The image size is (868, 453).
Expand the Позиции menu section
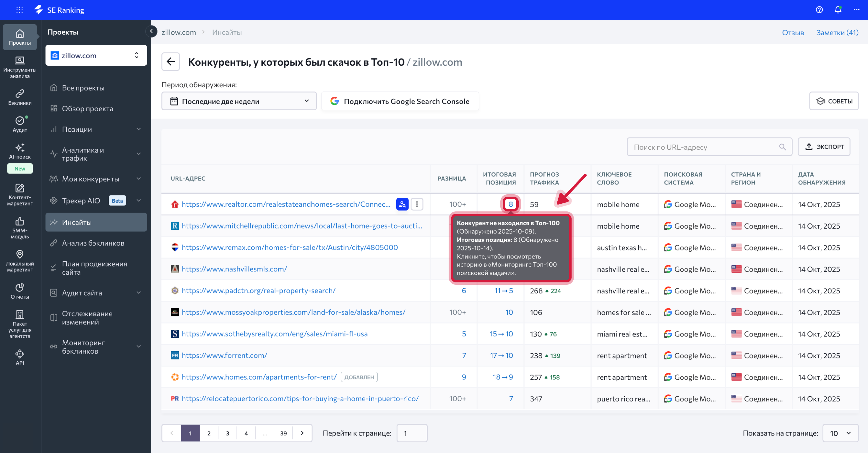[96, 129]
